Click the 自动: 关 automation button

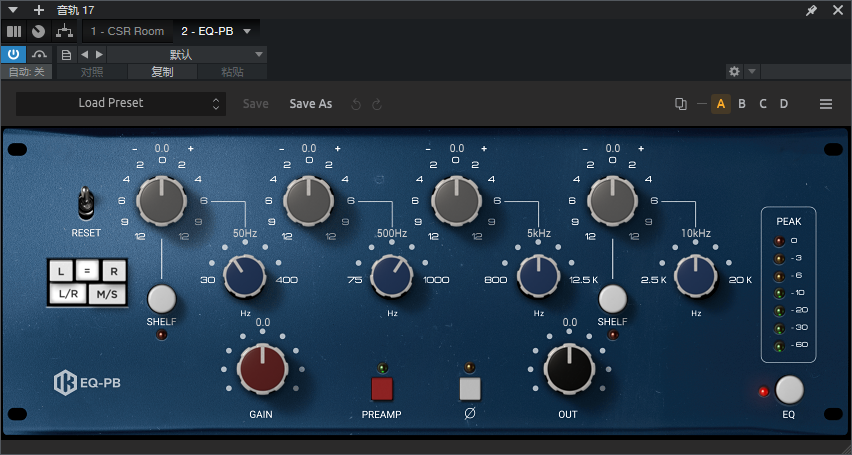click(x=27, y=72)
